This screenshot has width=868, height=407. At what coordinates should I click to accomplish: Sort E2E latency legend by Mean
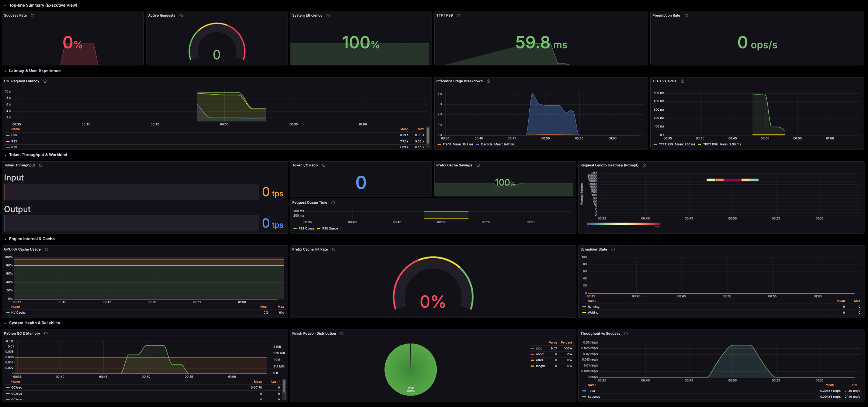click(404, 129)
